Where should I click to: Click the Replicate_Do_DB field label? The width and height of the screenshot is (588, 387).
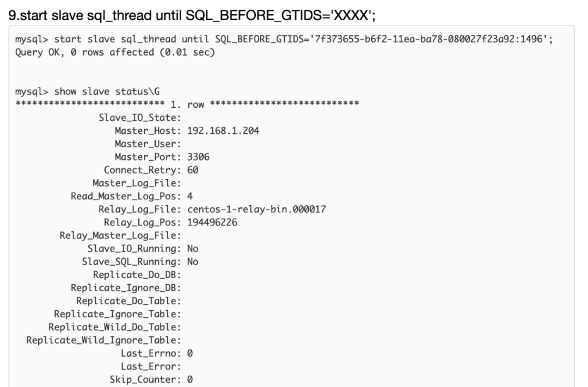coord(137,275)
